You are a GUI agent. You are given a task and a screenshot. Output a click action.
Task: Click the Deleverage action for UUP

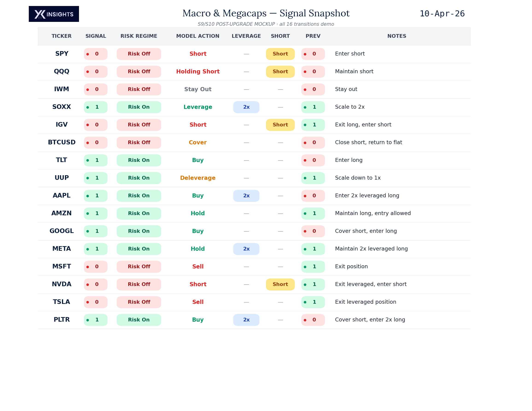point(198,178)
